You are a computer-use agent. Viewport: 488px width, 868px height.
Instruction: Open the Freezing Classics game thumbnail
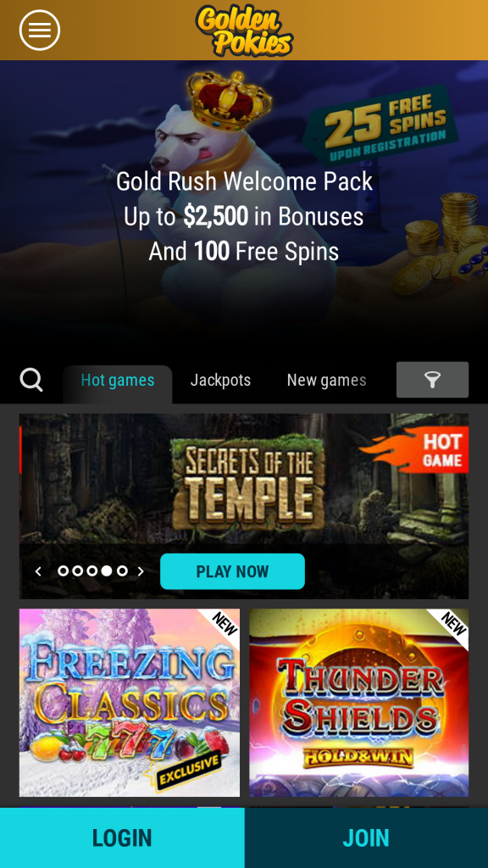[130, 703]
